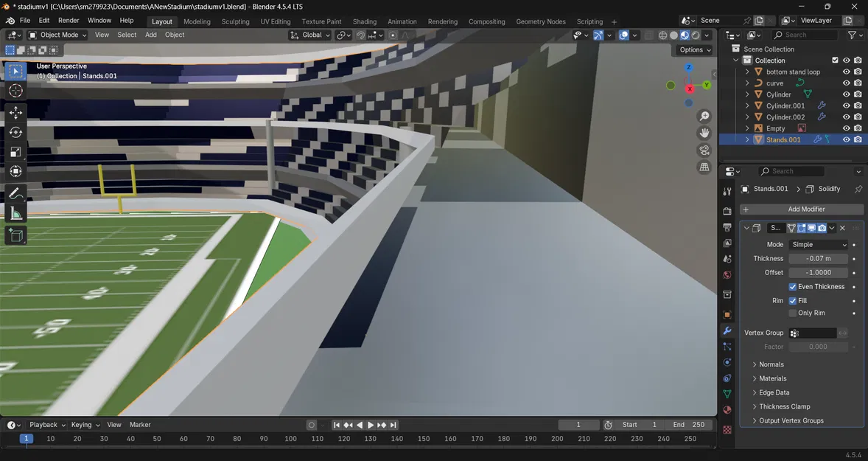868x461 pixels.
Task: Uncheck the Collection exclude checkbox
Action: pyautogui.click(x=835, y=60)
